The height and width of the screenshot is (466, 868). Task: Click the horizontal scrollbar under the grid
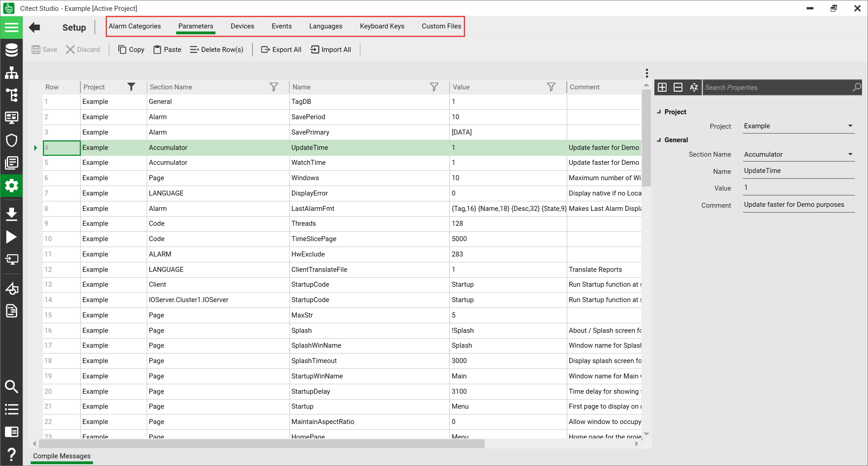(x=262, y=444)
